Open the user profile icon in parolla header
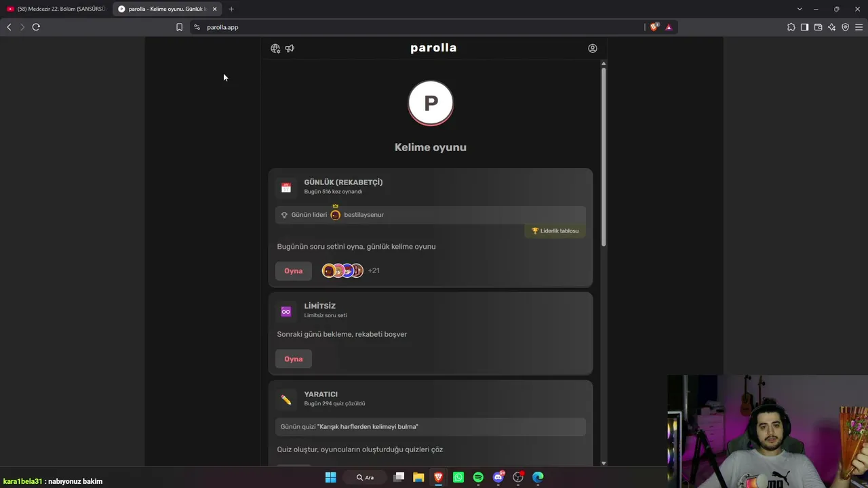Image resolution: width=868 pixels, height=488 pixels. click(593, 48)
